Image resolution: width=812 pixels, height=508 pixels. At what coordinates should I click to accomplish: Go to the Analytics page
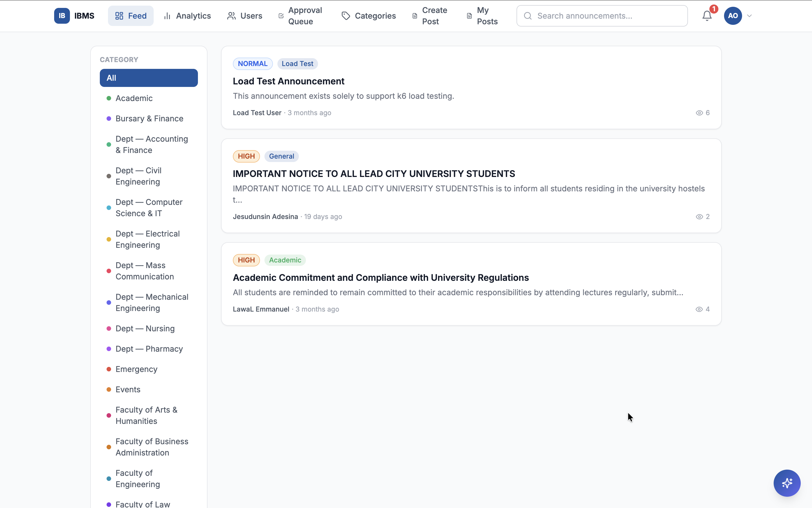tap(187, 16)
